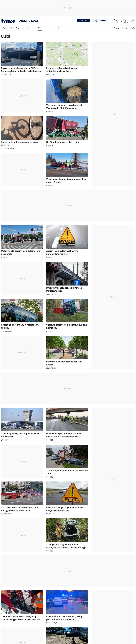Click the KOMUNIKACJA category tag
This screenshot has width=136, height=644.
tap(7, 331)
